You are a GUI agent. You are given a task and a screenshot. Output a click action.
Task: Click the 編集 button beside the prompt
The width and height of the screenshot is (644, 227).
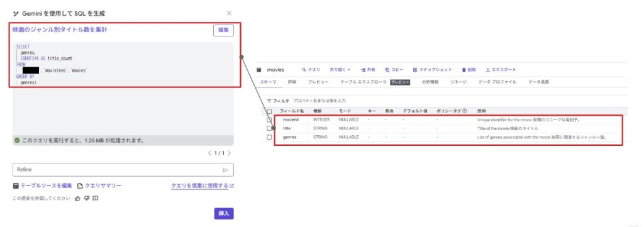(x=223, y=30)
